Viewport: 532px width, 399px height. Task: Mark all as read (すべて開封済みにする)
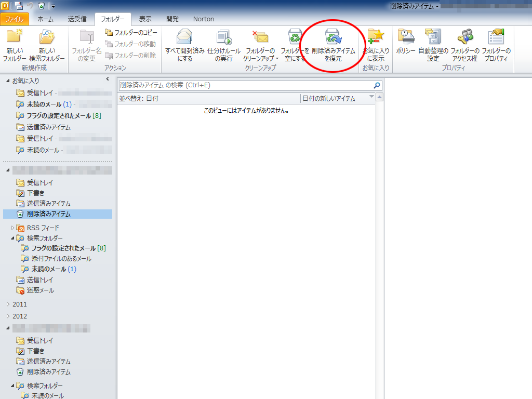point(184,46)
